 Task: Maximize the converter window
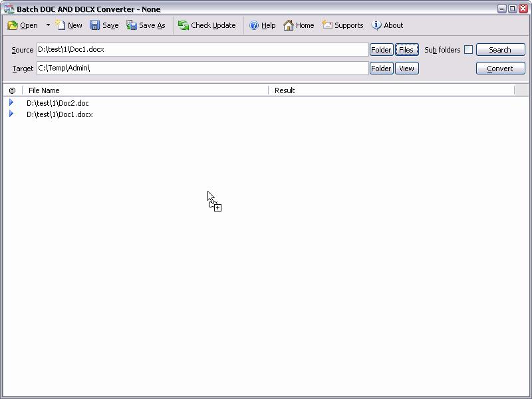tap(513, 9)
